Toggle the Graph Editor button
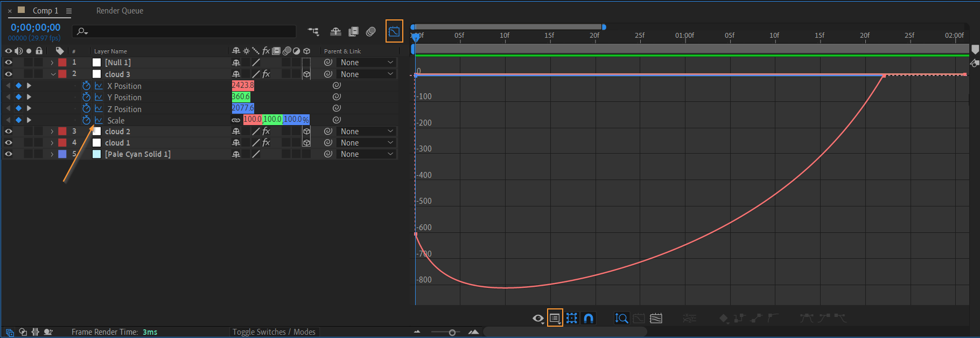 [394, 31]
